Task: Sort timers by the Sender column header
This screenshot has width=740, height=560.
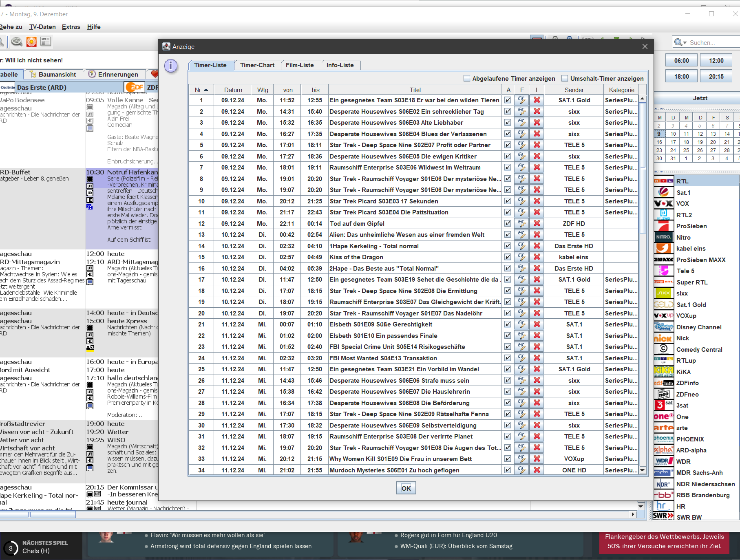Action: pos(574,90)
